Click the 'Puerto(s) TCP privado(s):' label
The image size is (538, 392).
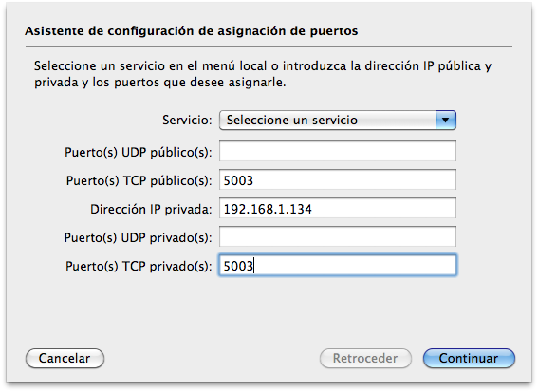coord(139,267)
